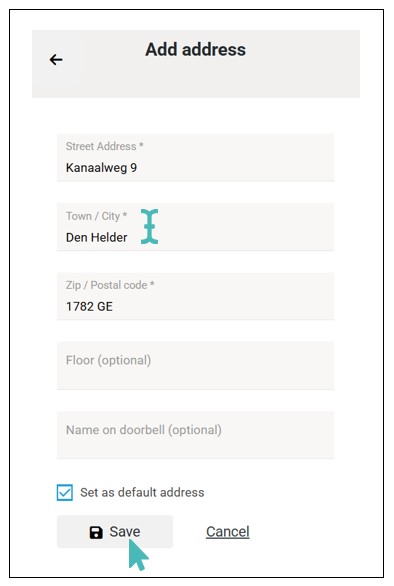Viewport: 394px width, 586px height.
Task: Save the new address
Action: (x=115, y=531)
